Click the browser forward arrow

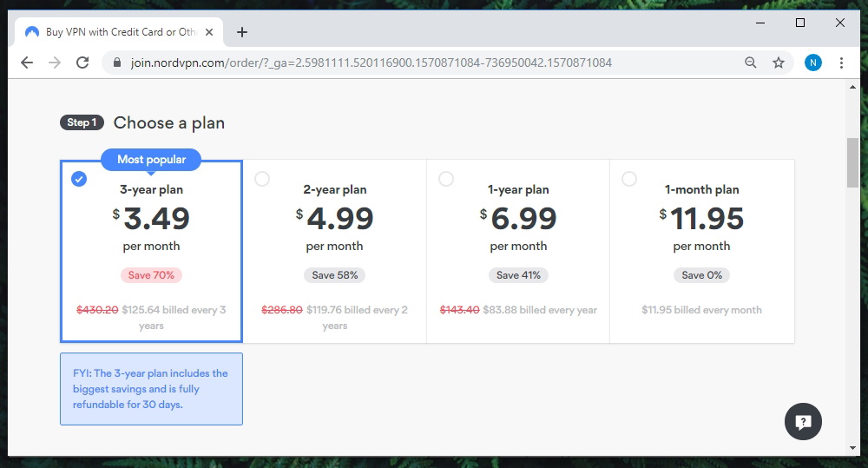[54, 63]
